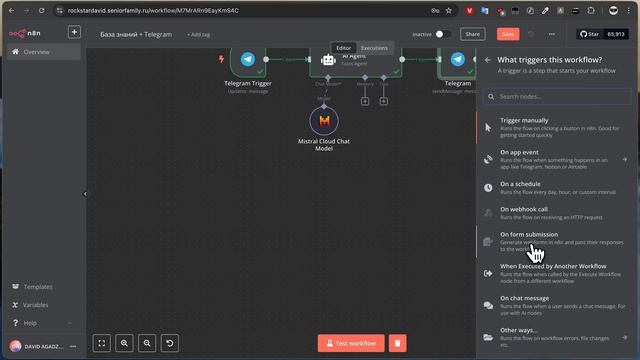Screen dimensions: 640x360
Task: Open the browser profile avatar
Action: coord(613,11)
